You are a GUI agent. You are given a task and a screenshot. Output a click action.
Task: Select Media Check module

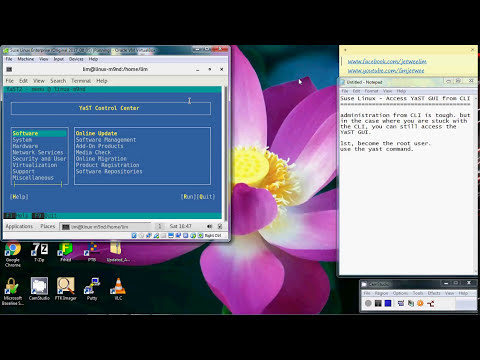coord(93,152)
